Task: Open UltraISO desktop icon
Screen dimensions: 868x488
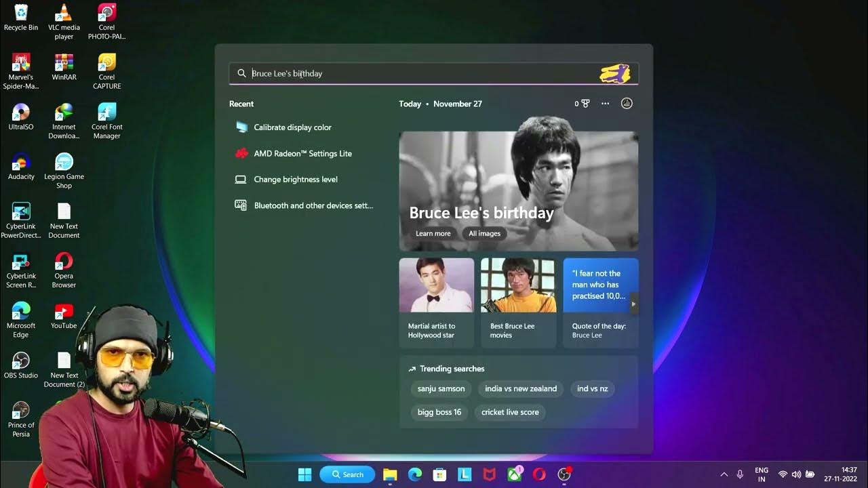Action: (21, 117)
